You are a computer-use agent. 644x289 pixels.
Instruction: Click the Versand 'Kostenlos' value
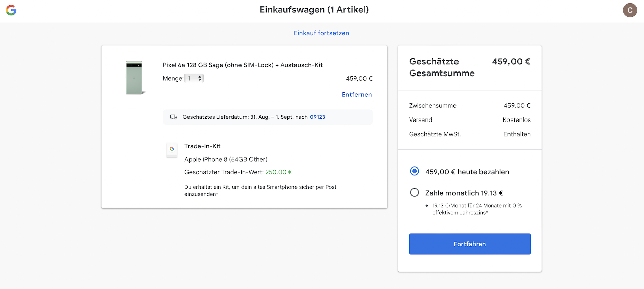coord(517,120)
